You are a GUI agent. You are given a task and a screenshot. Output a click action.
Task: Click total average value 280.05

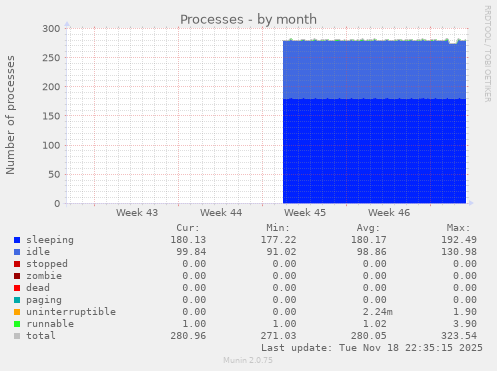click(x=369, y=336)
